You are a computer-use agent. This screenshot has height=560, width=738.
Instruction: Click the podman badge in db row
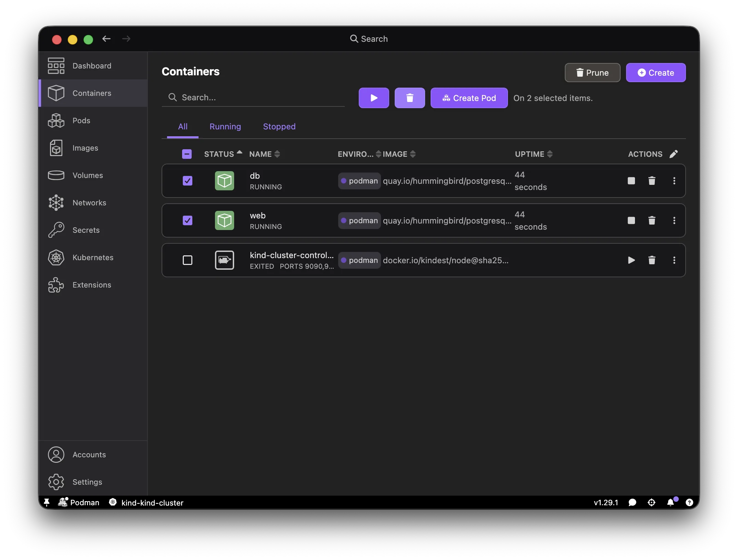coord(359,181)
